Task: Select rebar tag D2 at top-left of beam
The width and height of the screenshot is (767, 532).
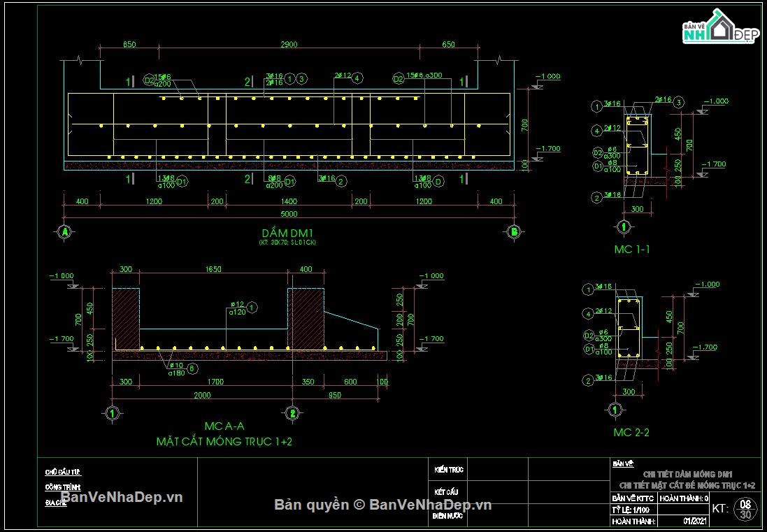Action: pyautogui.click(x=149, y=79)
